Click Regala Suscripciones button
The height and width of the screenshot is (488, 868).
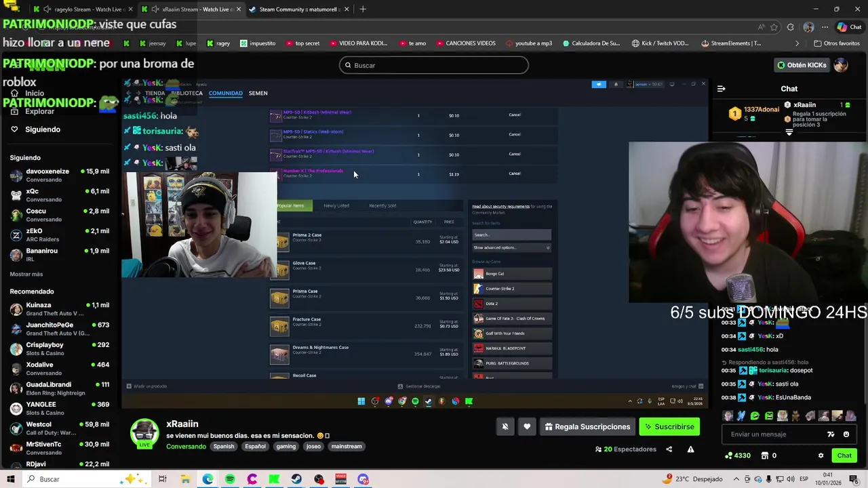click(x=587, y=426)
